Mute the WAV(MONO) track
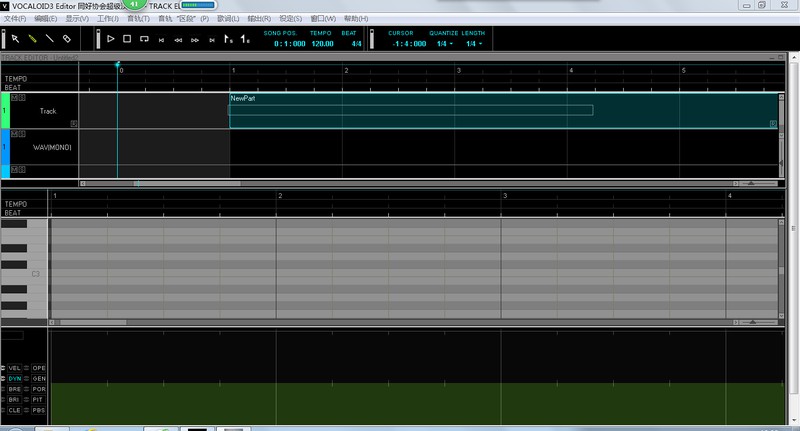 [x=14, y=133]
